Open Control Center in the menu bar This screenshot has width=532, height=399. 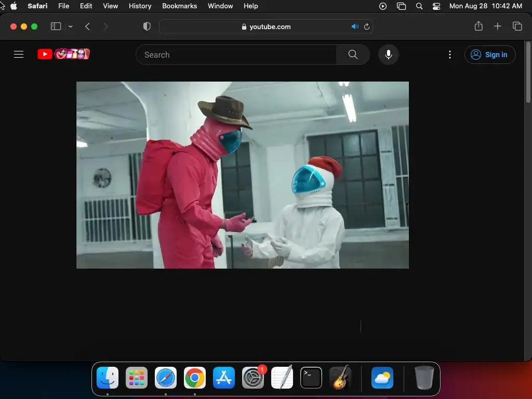point(436,6)
